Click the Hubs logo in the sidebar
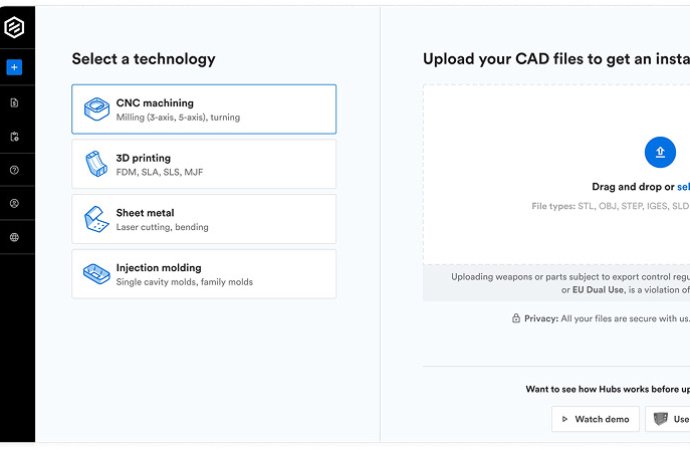The image size is (690, 450). (14, 28)
